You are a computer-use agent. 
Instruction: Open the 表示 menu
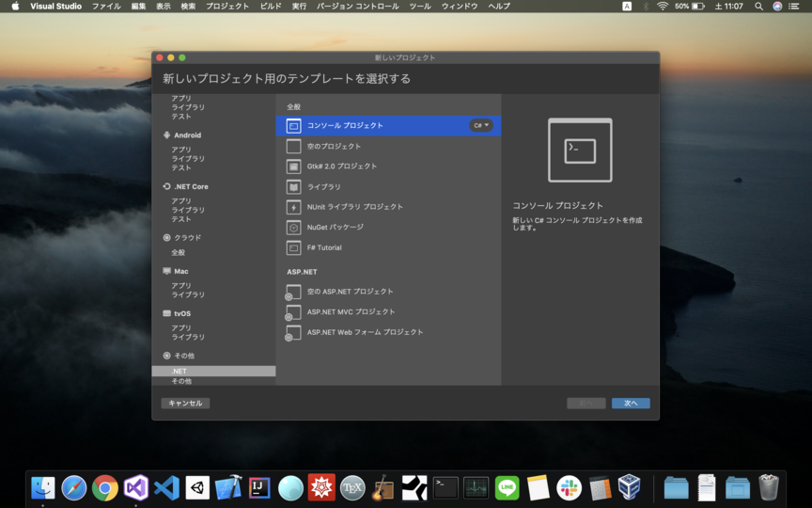(x=164, y=7)
